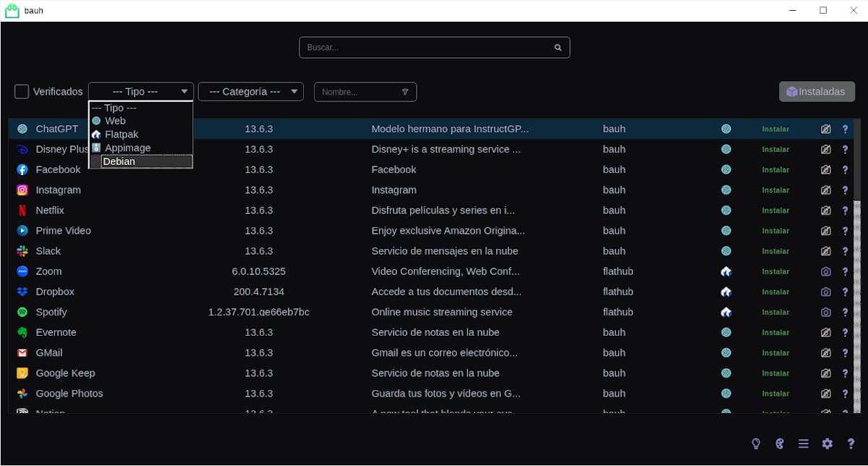
Task: Open screenshots for the Zoom row
Action: coord(825,271)
